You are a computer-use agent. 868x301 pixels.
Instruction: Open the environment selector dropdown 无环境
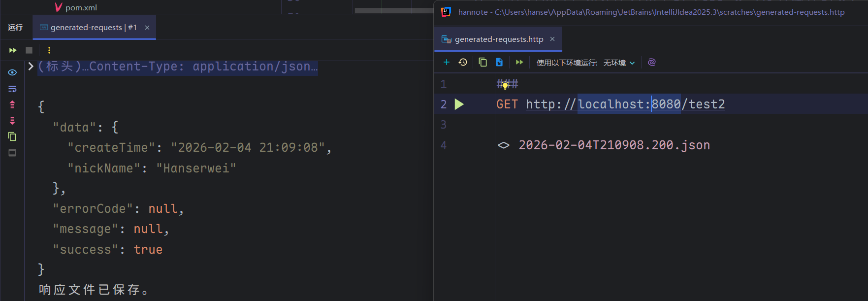[619, 63]
